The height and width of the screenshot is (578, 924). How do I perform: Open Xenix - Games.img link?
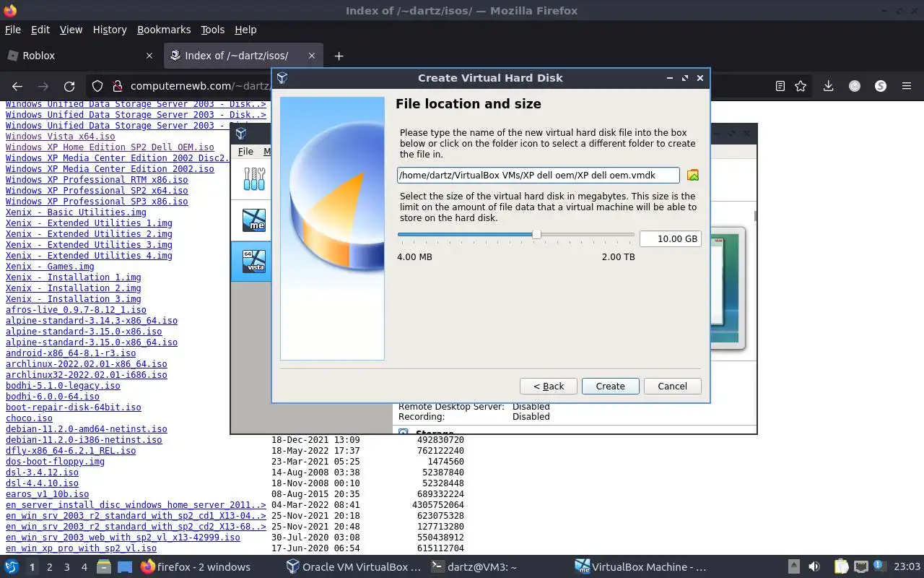50,267
